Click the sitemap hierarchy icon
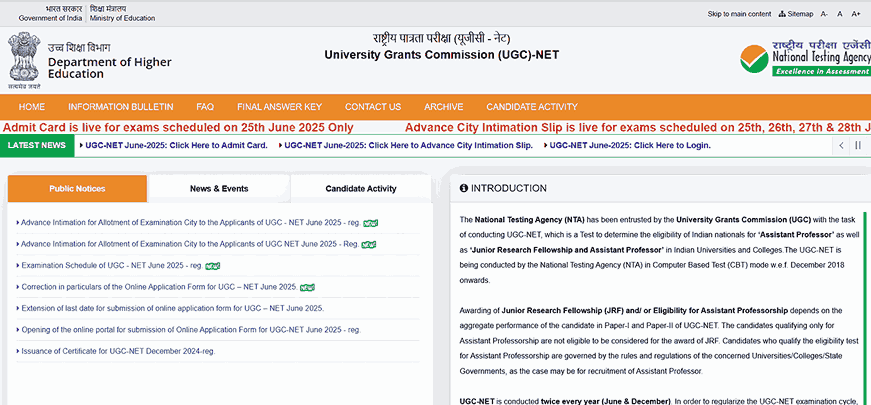The image size is (871, 405). 782,14
